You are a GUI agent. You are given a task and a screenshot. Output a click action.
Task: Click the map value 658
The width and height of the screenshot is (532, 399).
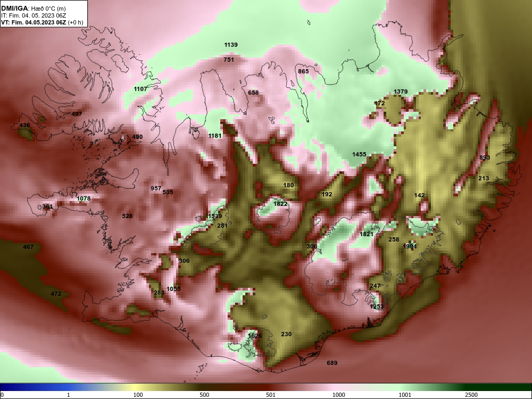click(253, 93)
